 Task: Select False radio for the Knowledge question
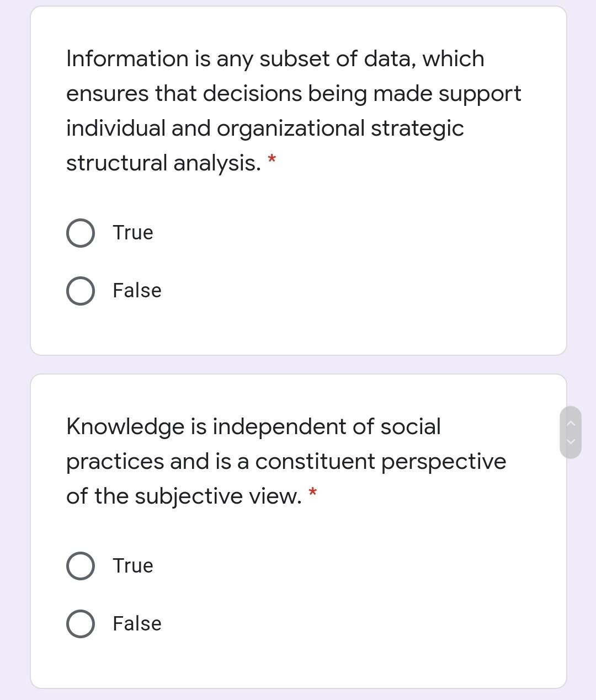coord(81,624)
